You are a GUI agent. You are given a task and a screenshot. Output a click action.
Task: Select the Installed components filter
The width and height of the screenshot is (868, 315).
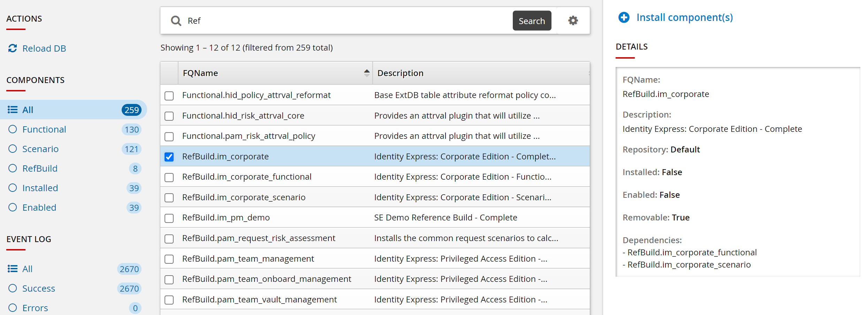[x=13, y=188]
